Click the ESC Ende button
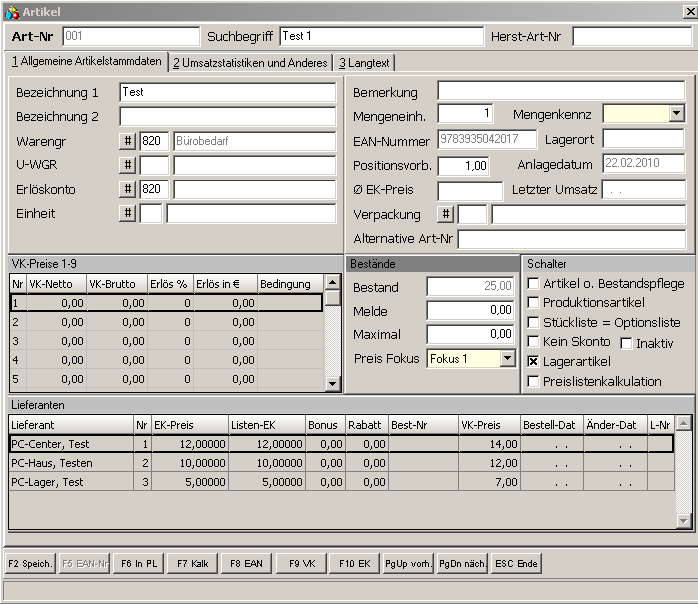Viewport: 698px width, 604px height. tap(516, 563)
